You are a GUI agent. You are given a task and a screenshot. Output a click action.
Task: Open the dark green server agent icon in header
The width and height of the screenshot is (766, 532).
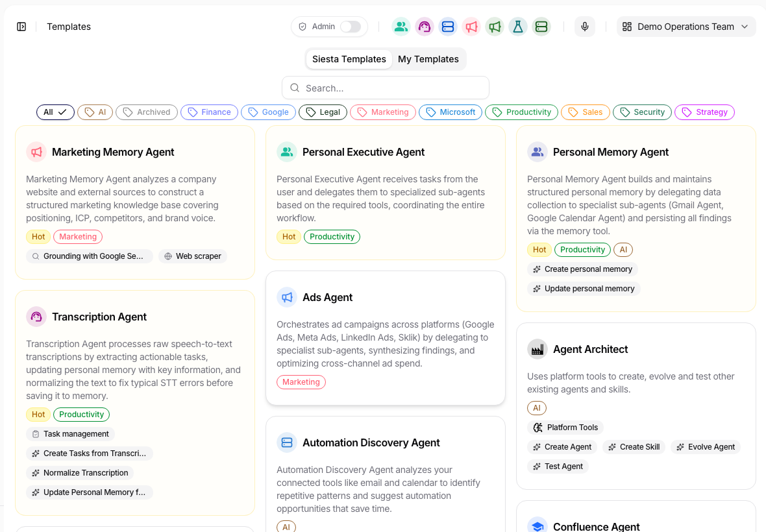click(542, 27)
